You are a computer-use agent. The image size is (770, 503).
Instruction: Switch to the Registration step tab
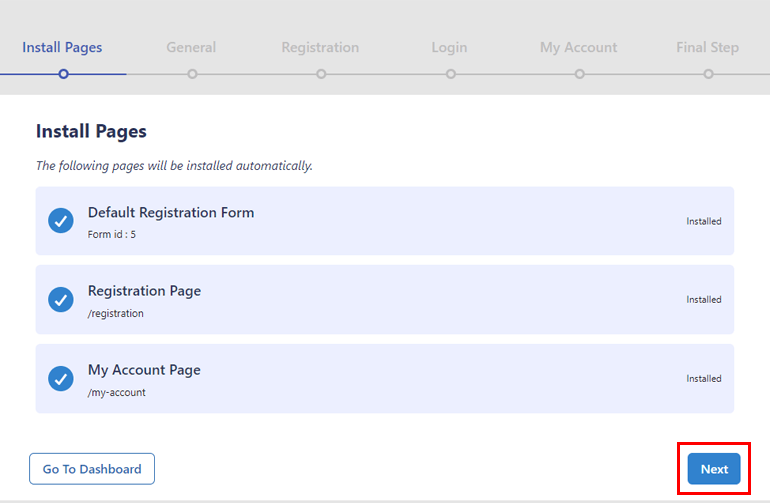(320, 47)
